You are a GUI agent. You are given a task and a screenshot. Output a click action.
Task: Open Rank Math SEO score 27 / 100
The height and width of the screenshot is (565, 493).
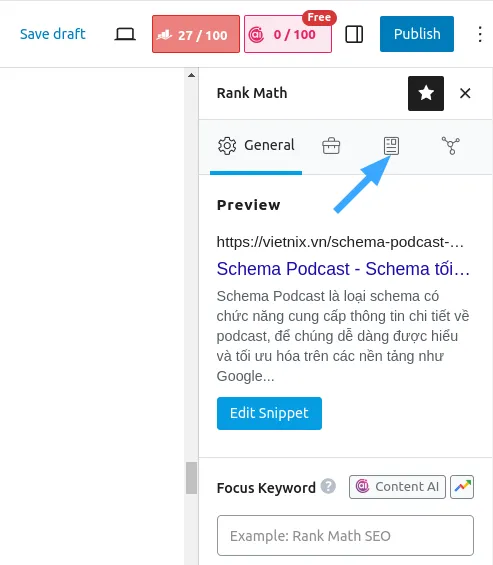[196, 34]
